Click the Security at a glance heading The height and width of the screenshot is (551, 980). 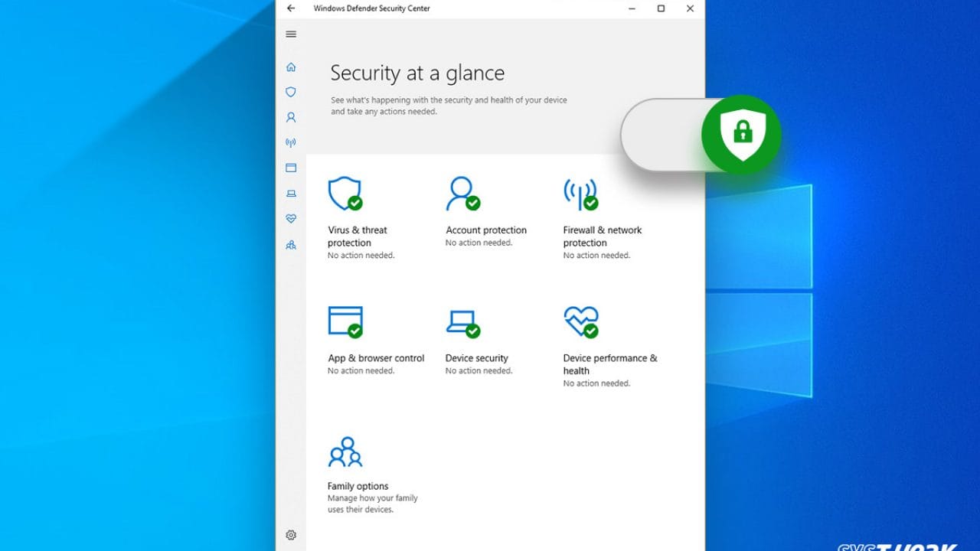click(x=417, y=73)
